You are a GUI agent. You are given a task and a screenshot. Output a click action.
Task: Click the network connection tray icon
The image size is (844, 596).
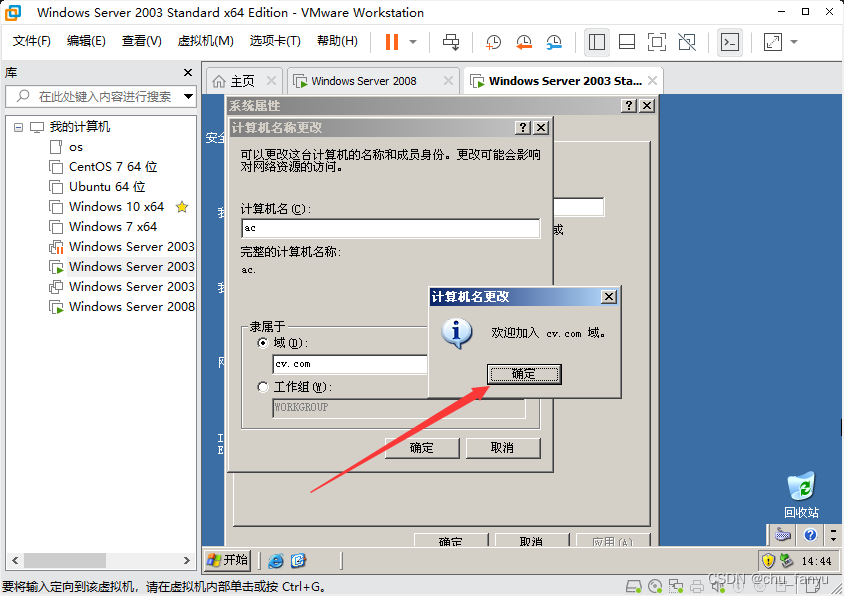786,561
